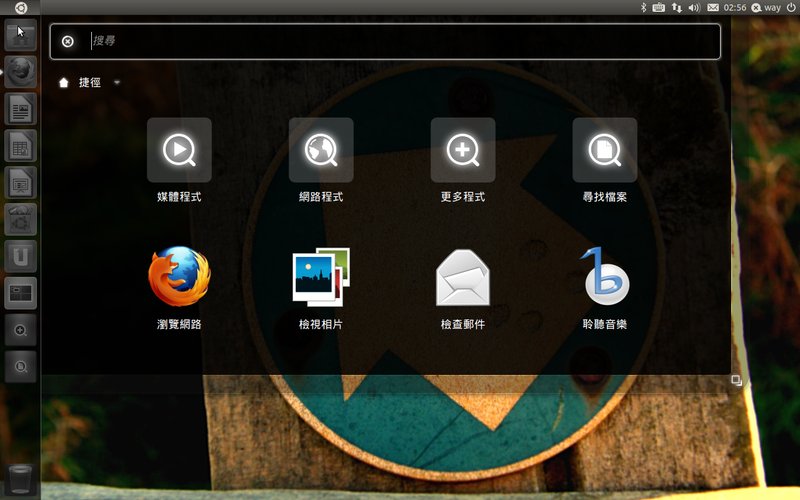Open Ubuntu One from launcher
The height and width of the screenshot is (500, 800).
coord(20,256)
